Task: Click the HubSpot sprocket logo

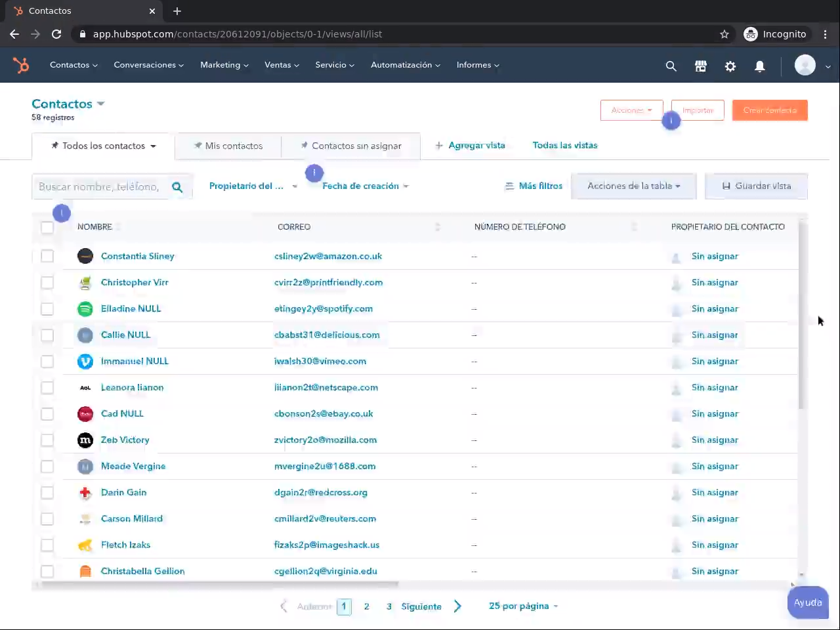Action: pos(21,65)
